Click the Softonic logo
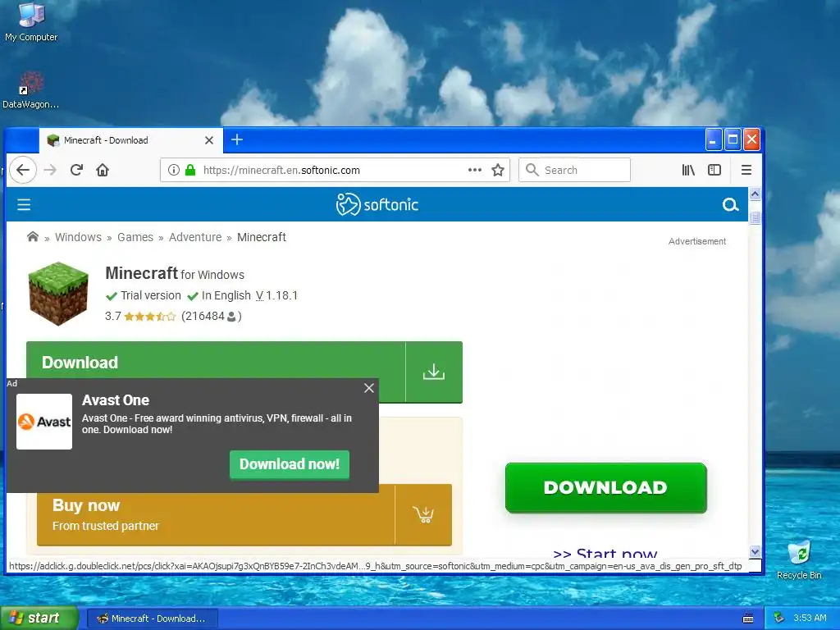The image size is (840, 630). [377, 204]
